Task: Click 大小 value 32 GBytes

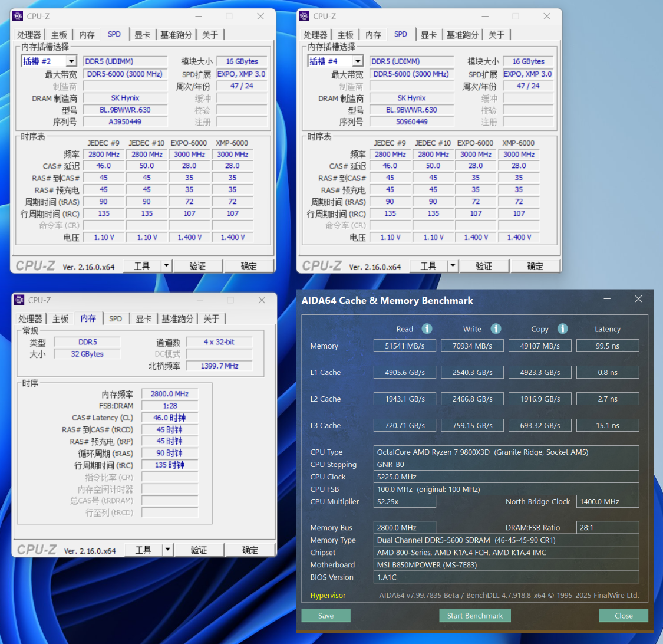Action: tap(87, 354)
